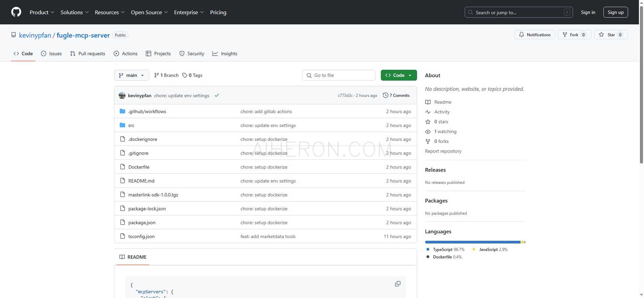This screenshot has width=644, height=298.
Task: Click the green check status icon
Action: [x=217, y=95]
